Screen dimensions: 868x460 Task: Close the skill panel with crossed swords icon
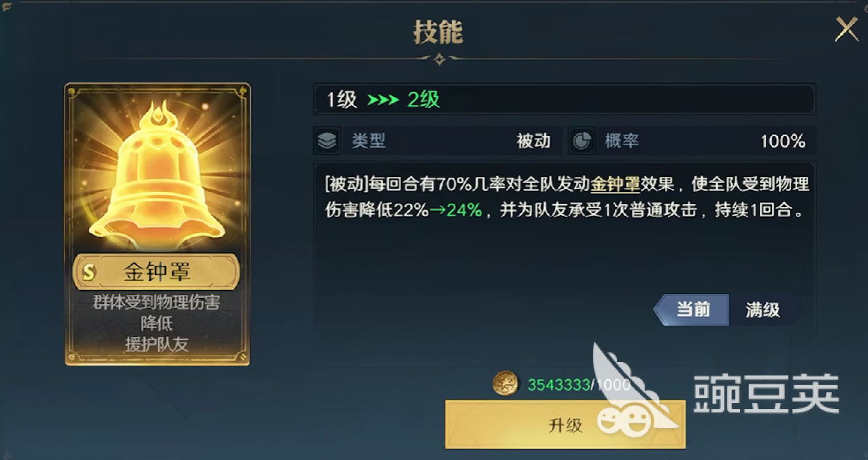(x=846, y=29)
